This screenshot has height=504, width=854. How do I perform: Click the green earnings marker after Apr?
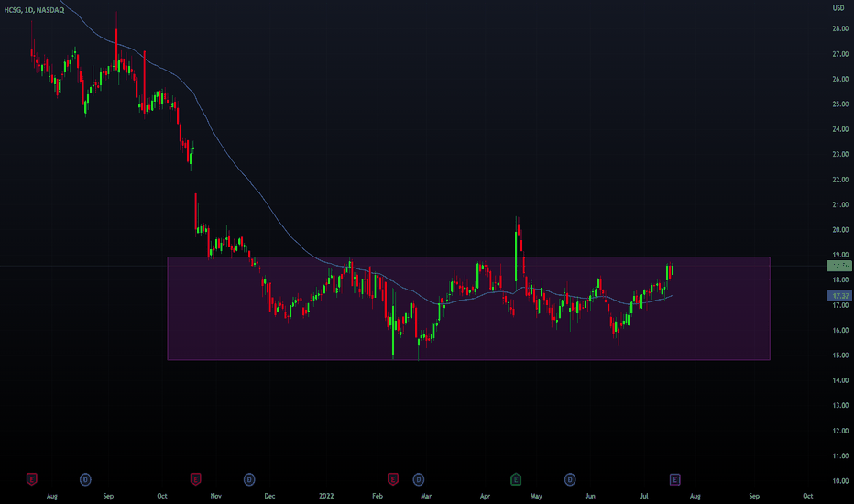(516, 479)
